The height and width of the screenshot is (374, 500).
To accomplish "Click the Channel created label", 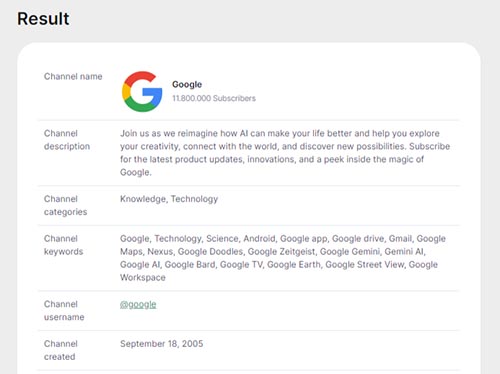I will point(61,350).
